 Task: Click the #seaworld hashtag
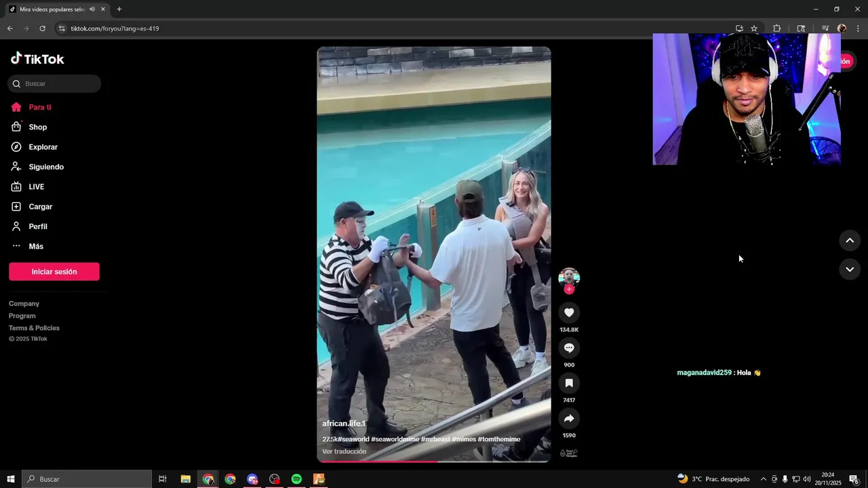[x=353, y=439]
